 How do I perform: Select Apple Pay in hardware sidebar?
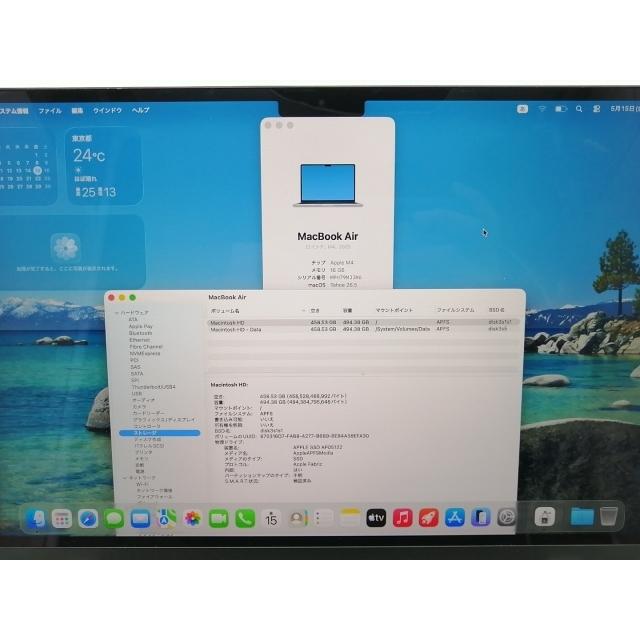point(141,327)
